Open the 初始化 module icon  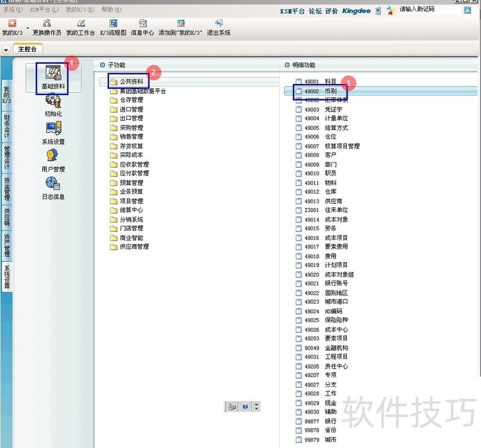(x=53, y=103)
